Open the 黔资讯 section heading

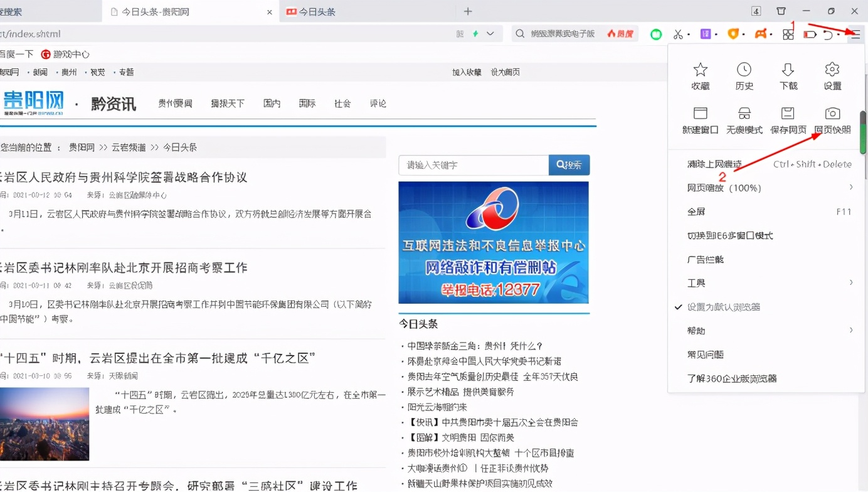coord(114,104)
